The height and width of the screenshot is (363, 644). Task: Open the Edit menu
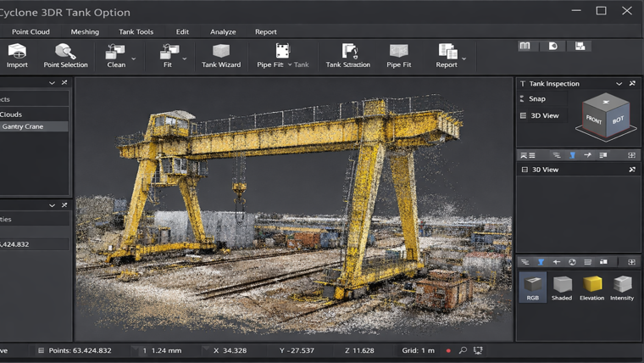pos(182,31)
